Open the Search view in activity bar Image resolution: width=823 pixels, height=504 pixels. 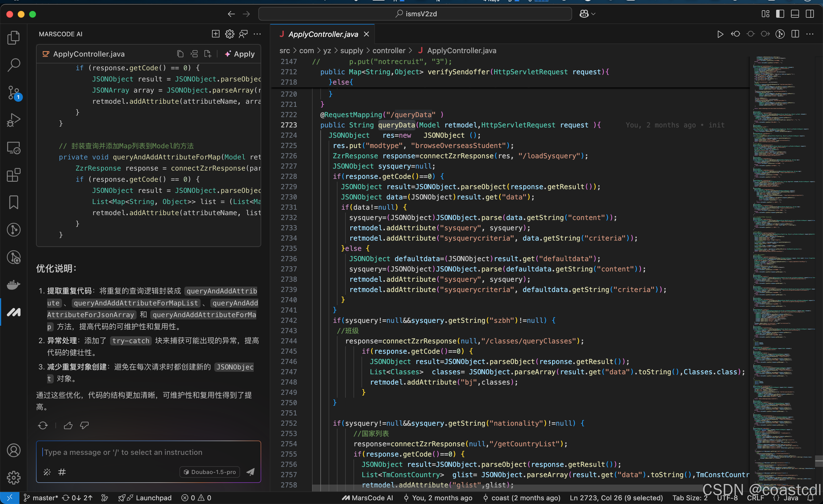tap(13, 65)
